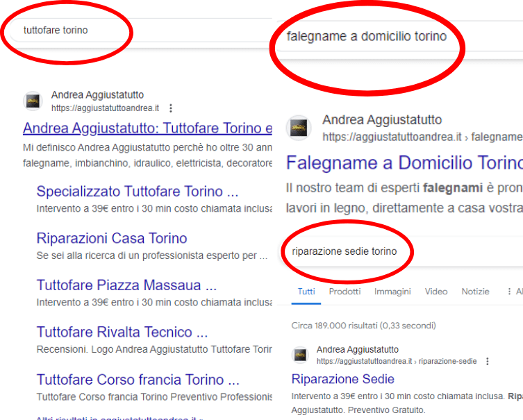Select the Tutti tab

(x=306, y=292)
